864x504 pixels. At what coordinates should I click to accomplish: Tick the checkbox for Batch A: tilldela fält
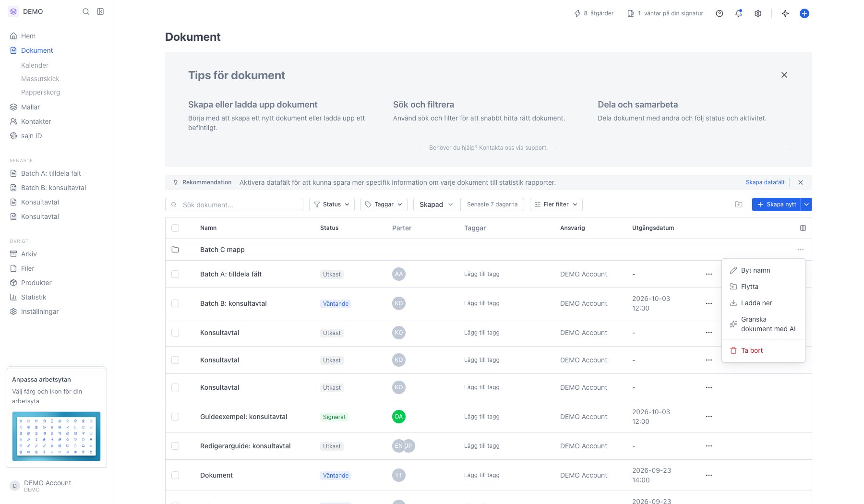click(175, 274)
